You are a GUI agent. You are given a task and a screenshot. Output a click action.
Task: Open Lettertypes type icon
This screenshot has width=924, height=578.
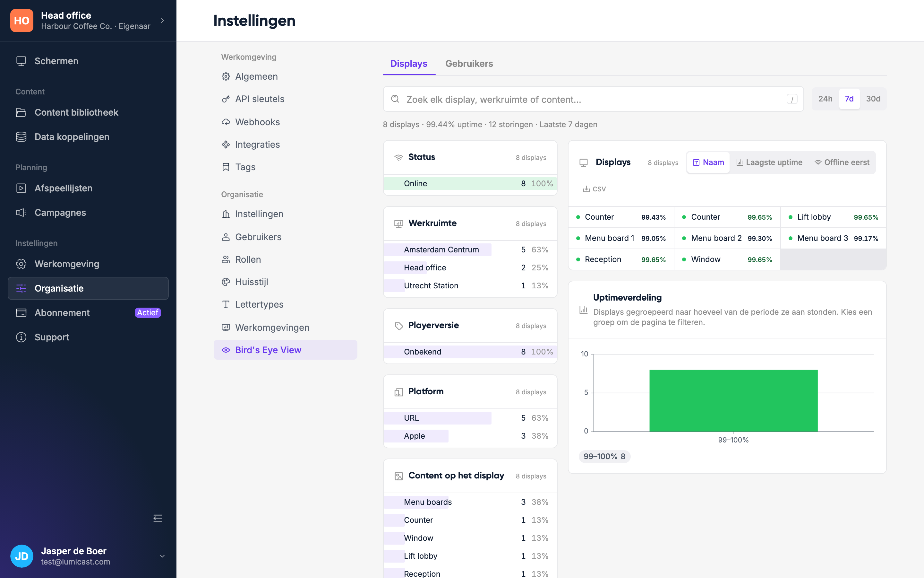pos(226,305)
